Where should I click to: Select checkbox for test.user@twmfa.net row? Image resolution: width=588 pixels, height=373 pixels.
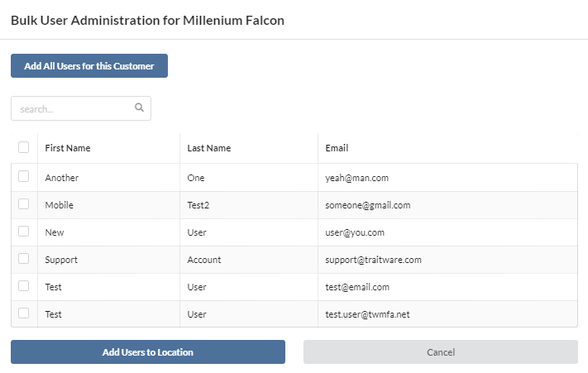[x=24, y=313]
